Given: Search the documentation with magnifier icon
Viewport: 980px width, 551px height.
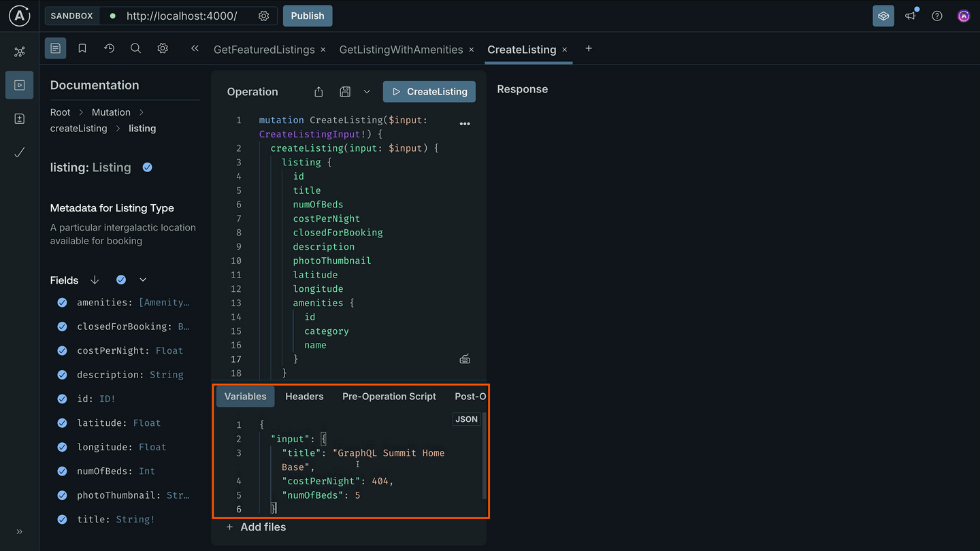Looking at the screenshot, I should [x=135, y=48].
